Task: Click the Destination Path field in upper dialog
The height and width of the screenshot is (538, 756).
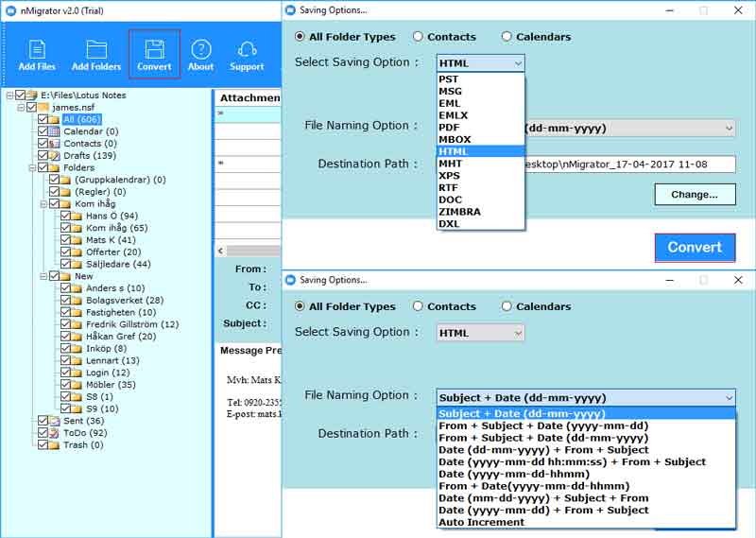Action: point(630,165)
